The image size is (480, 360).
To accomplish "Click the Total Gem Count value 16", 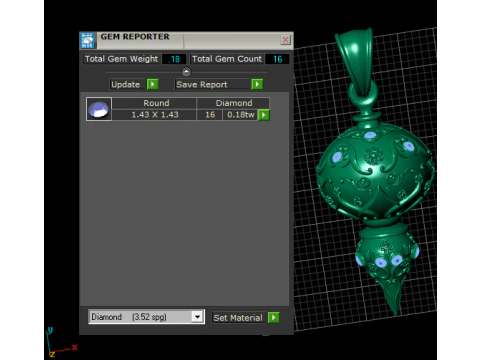I will [x=277, y=59].
